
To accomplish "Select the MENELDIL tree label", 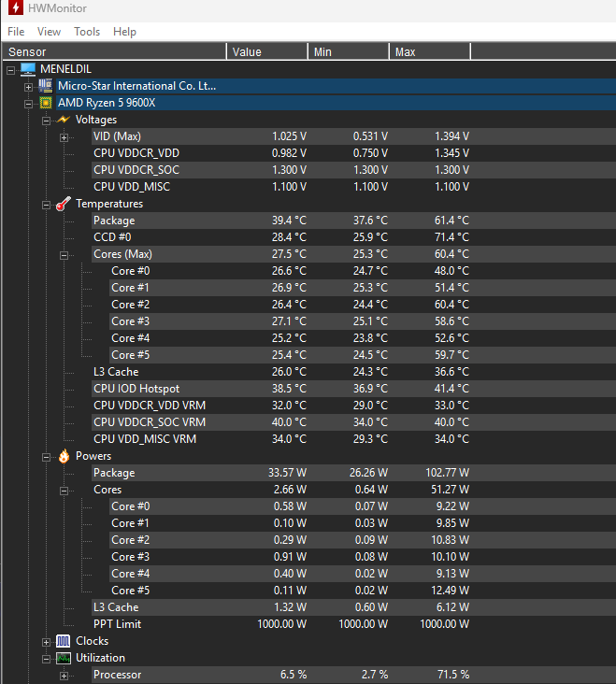I will 65,69.
